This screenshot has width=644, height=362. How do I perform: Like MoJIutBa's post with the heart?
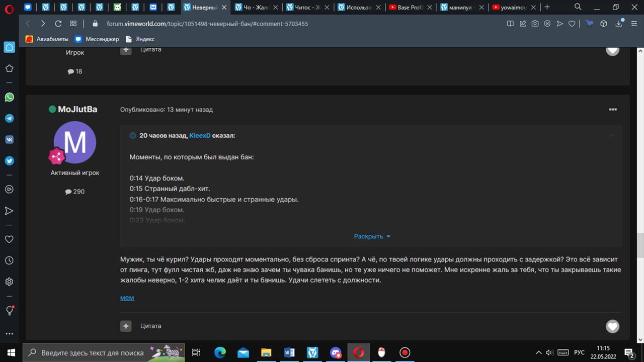[612, 326]
